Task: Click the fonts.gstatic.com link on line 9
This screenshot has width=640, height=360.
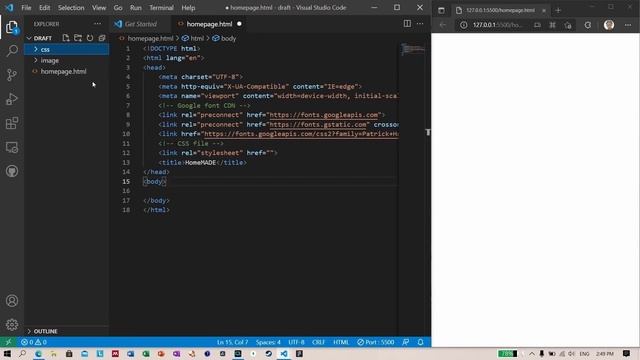Action: point(318,124)
